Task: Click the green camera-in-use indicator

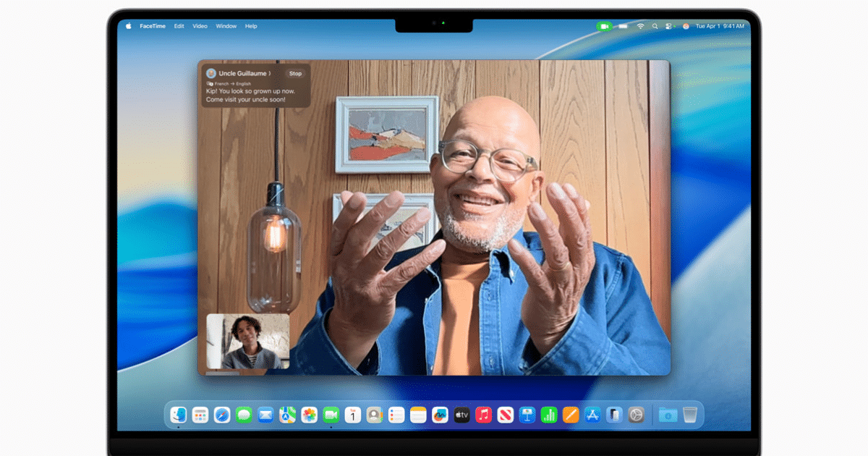Action: (x=604, y=26)
